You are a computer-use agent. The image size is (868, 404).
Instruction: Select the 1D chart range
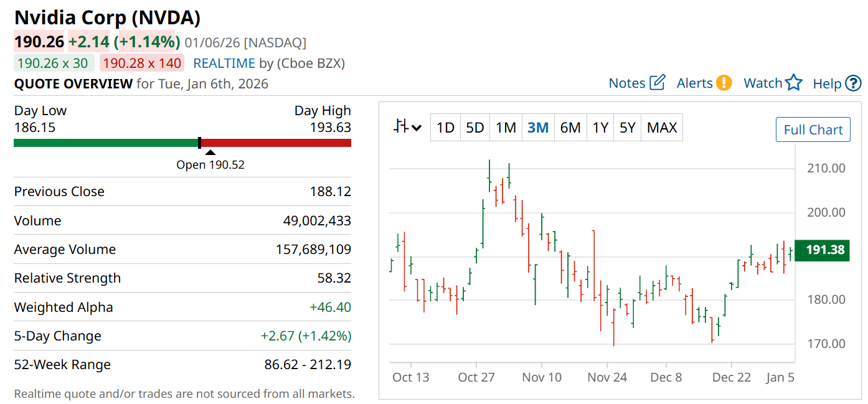pyautogui.click(x=445, y=128)
